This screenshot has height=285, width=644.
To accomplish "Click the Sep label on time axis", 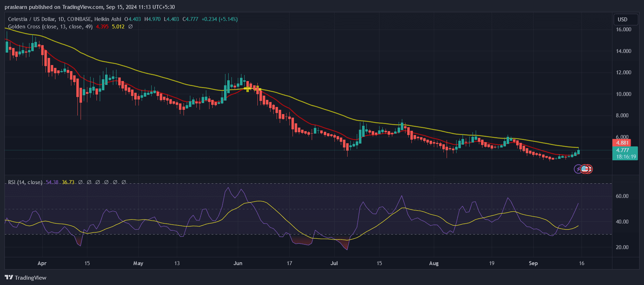I will 533,263.
